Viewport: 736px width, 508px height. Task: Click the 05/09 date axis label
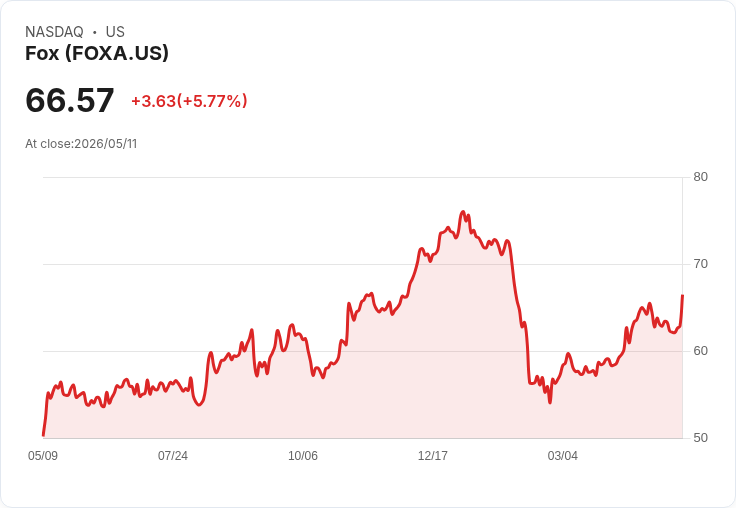coord(43,455)
